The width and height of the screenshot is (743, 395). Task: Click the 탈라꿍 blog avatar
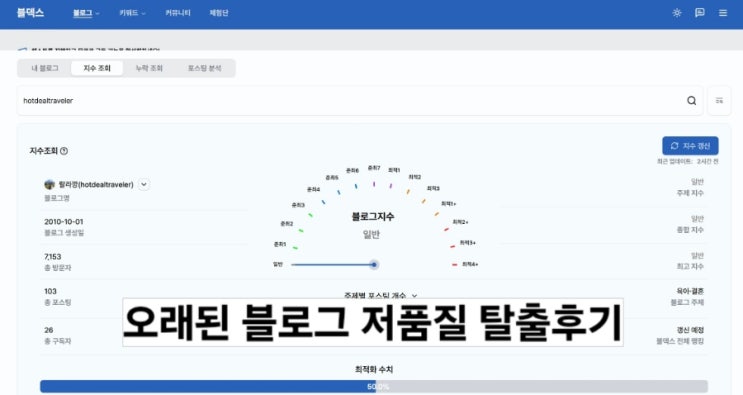click(49, 184)
